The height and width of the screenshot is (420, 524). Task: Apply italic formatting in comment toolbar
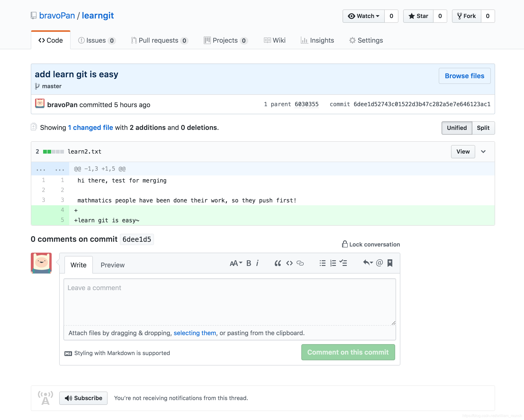[x=257, y=263]
